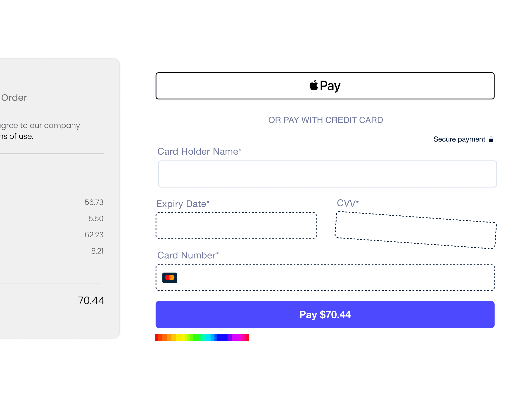Viewport: 532px width, 396px height.
Task: Click the Card Holder Name label
Action: 199,151
